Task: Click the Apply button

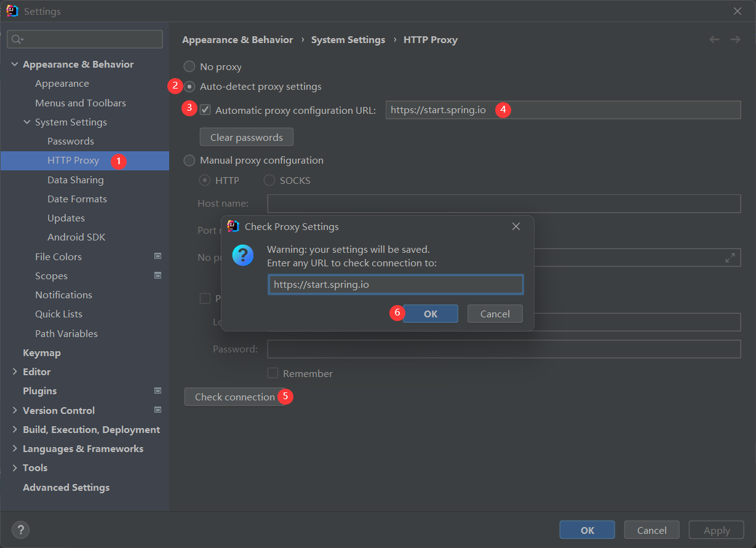Action: point(717,530)
